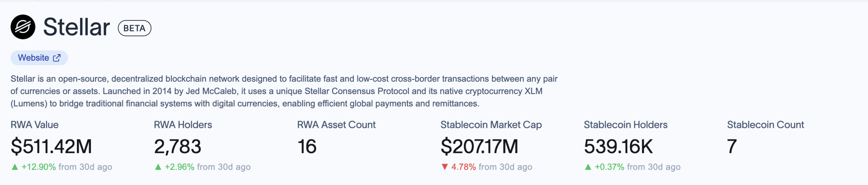Click the RWA Holders label
The image size is (868, 185).
click(x=183, y=125)
